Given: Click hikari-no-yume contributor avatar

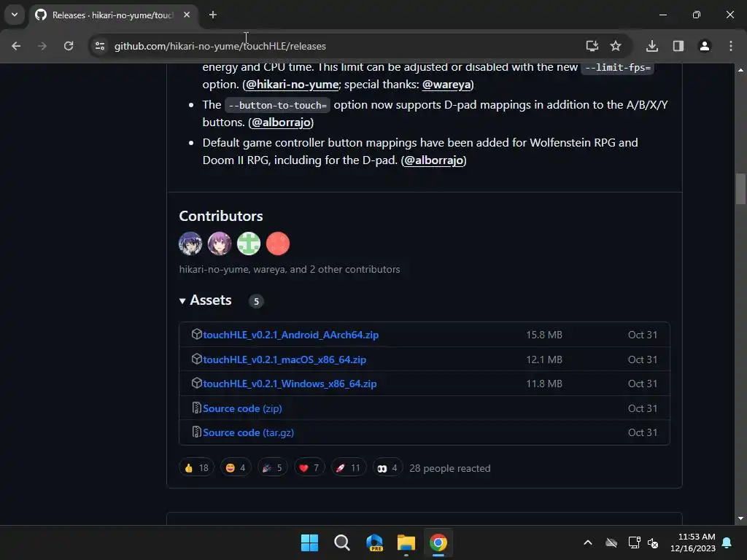Looking at the screenshot, I should pyautogui.click(x=190, y=244).
